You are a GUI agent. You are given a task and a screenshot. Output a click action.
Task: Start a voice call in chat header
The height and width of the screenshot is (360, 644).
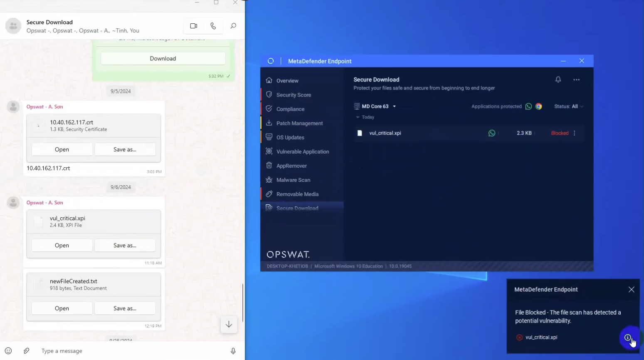click(213, 26)
